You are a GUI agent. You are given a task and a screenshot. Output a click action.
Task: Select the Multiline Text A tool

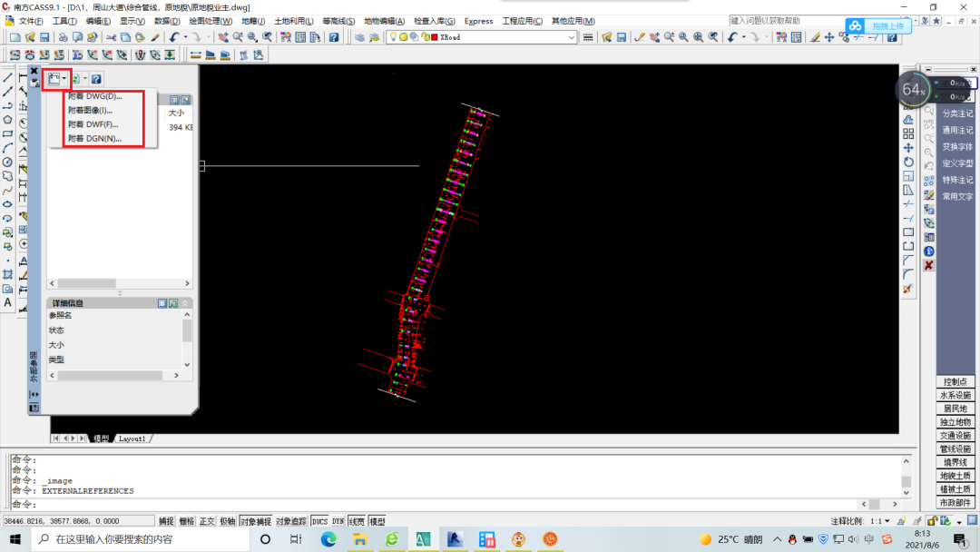[7, 302]
